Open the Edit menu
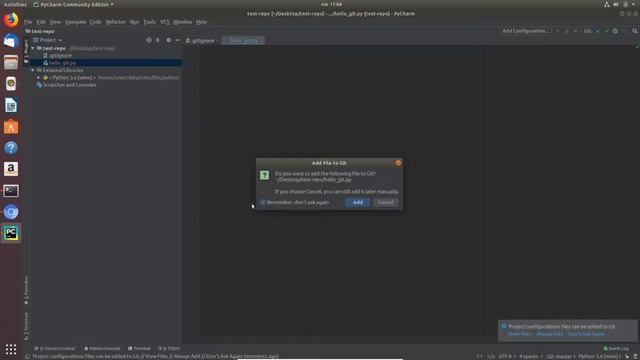640x360 pixels. tap(41, 22)
